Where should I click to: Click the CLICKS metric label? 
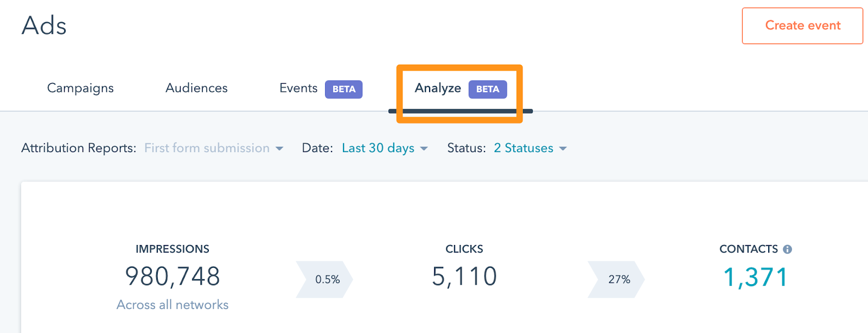click(464, 249)
